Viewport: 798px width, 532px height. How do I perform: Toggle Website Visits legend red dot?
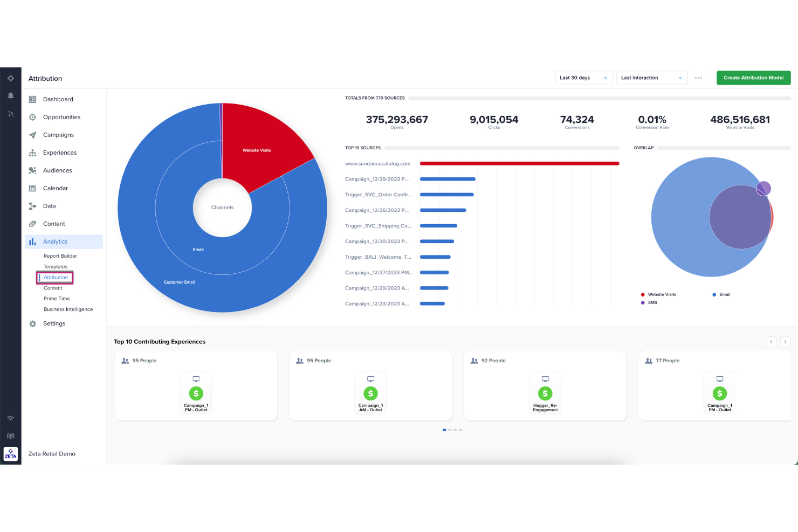click(643, 295)
